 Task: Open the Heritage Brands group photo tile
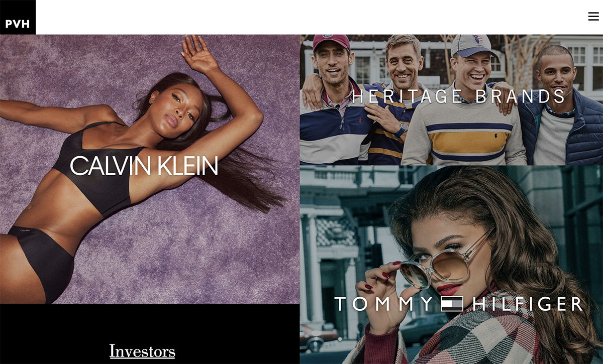pos(451,100)
